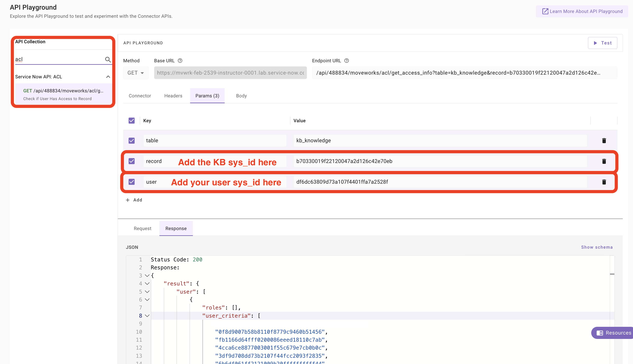This screenshot has width=633, height=364.
Task: Click the Endpoint URL input field
Action: (x=464, y=73)
